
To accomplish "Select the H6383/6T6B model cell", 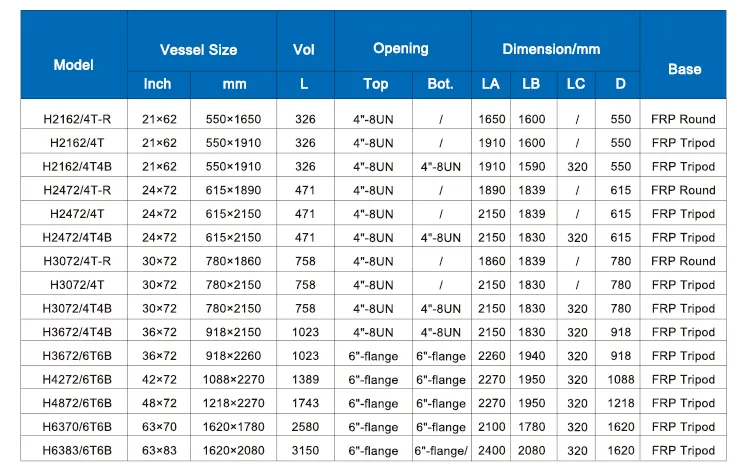I will [77, 451].
